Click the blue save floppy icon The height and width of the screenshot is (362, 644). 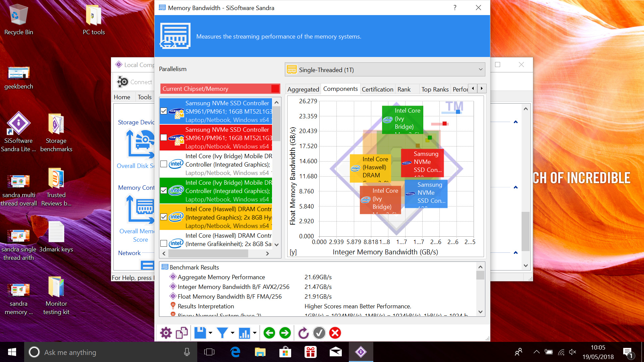point(200,333)
